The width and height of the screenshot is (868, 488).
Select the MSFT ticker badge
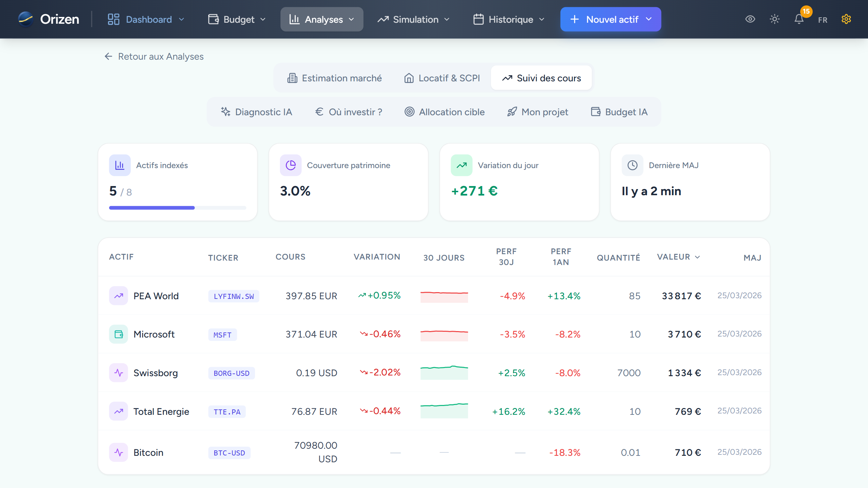click(x=222, y=334)
